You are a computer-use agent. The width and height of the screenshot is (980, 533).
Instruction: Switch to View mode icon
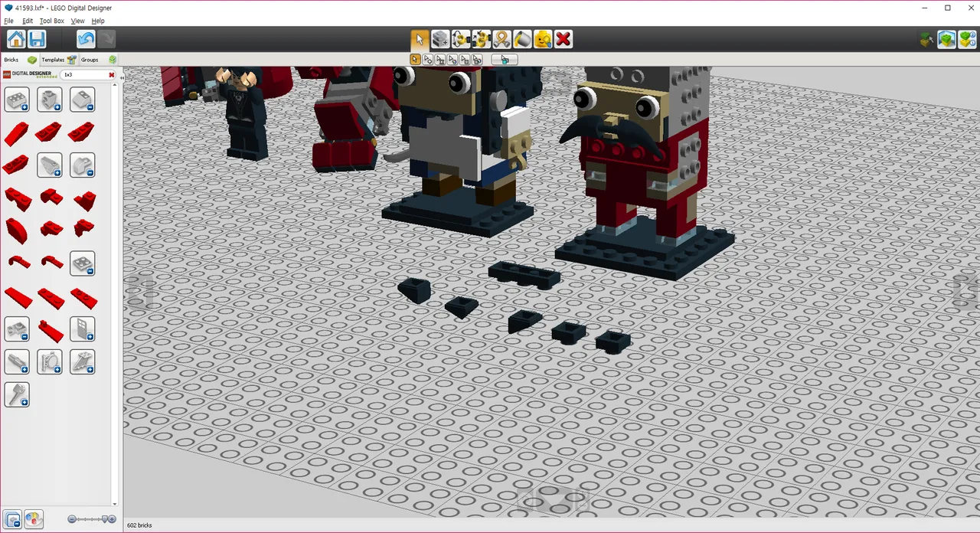947,39
